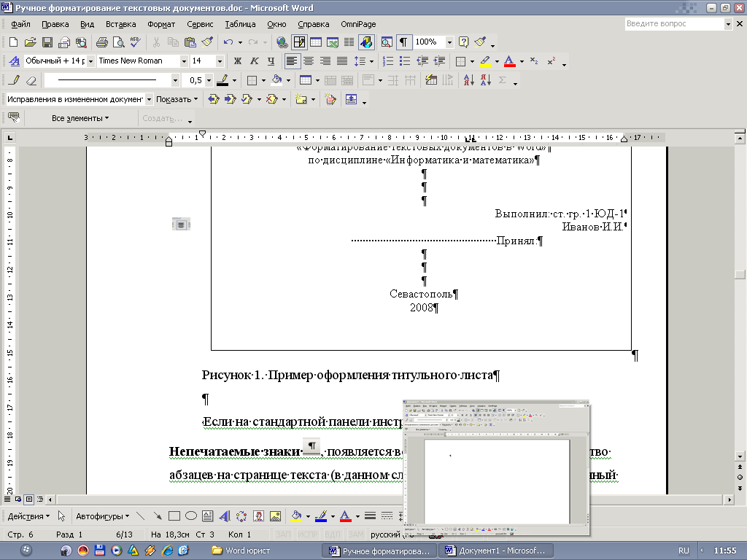
Task: Open the Правка menu
Action: (55, 24)
